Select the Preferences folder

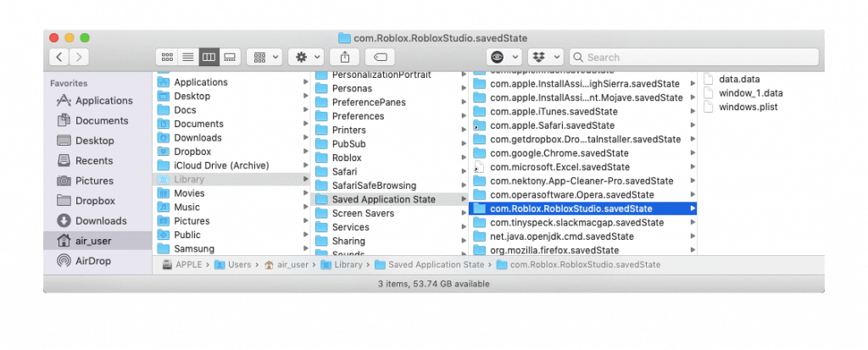tap(390, 116)
